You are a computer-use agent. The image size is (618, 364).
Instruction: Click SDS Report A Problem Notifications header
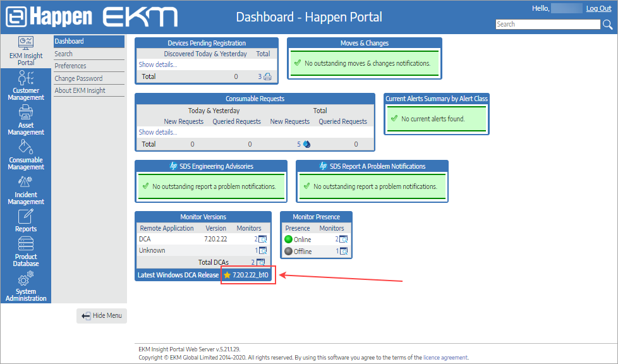point(372,166)
